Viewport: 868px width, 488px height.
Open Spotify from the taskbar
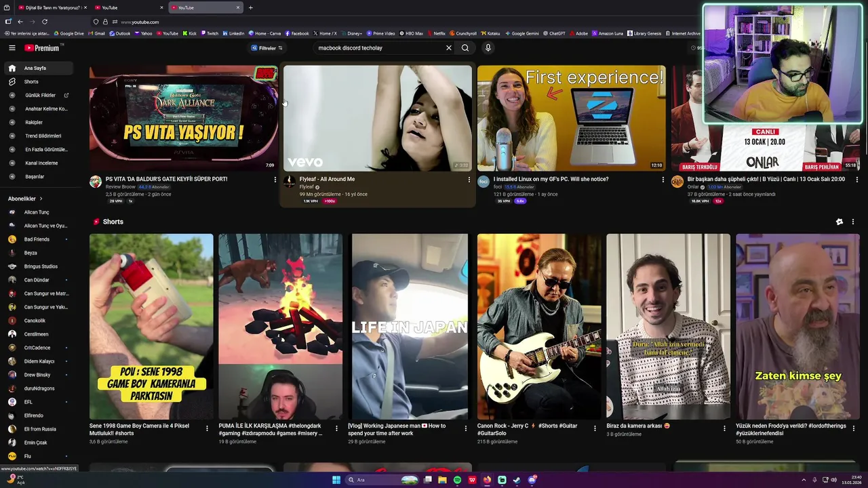(x=457, y=480)
